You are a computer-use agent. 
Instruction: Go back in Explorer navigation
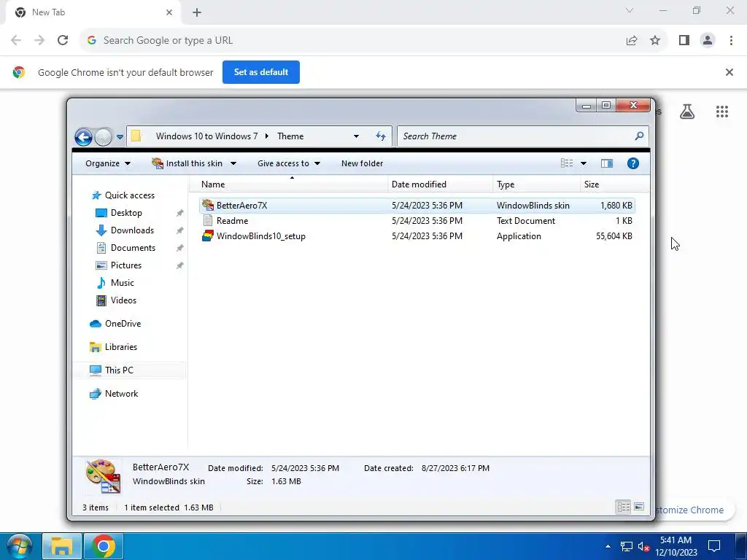click(x=83, y=137)
